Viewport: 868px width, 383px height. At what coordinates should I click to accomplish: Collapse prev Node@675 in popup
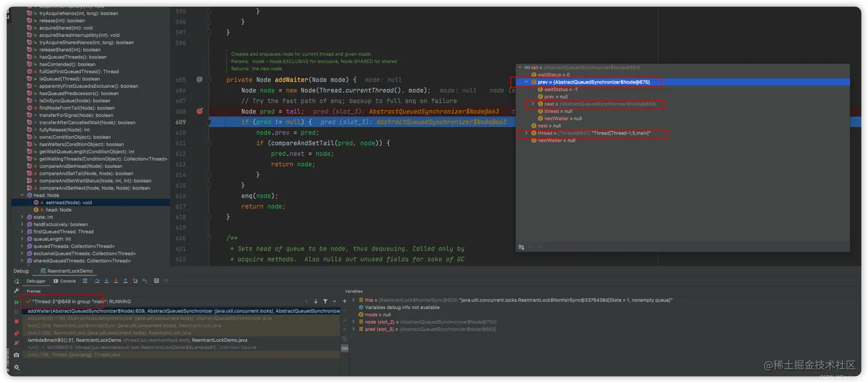pyautogui.click(x=526, y=82)
